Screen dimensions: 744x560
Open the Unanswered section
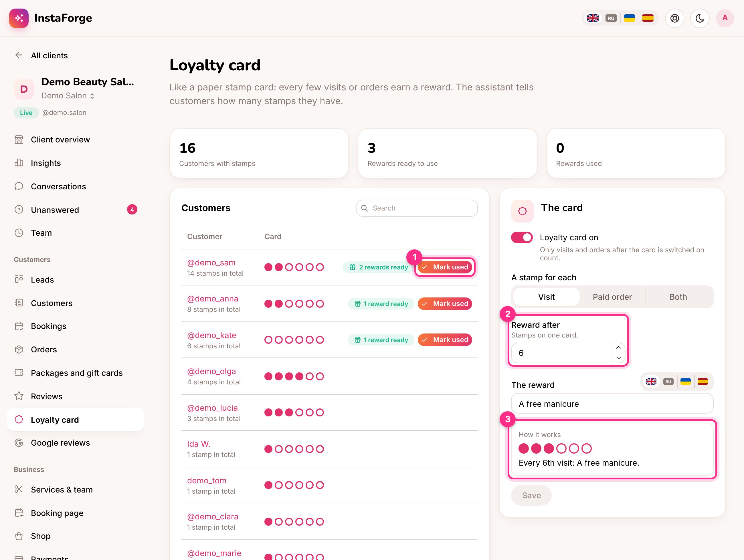point(75,210)
